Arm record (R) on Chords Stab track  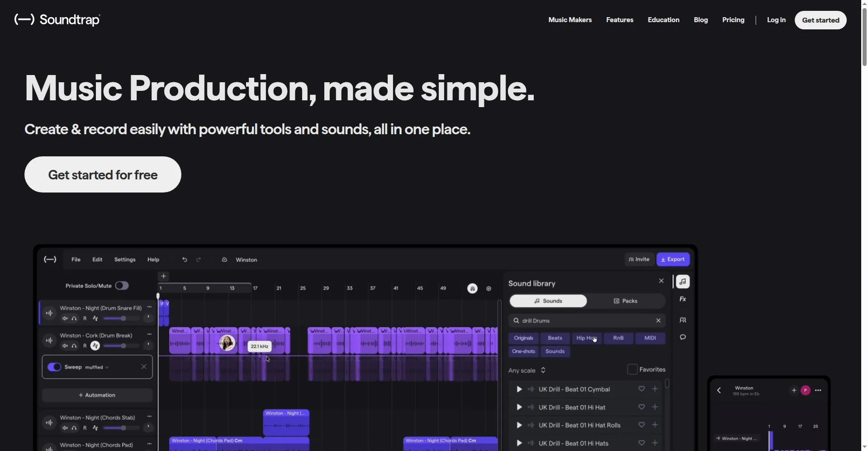[x=85, y=428]
